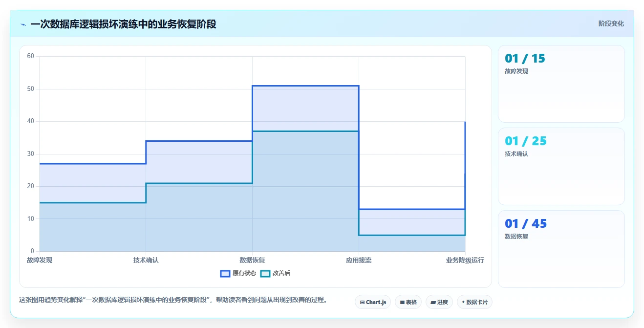Click the teal step at 15 over 故障发现

tap(93, 203)
